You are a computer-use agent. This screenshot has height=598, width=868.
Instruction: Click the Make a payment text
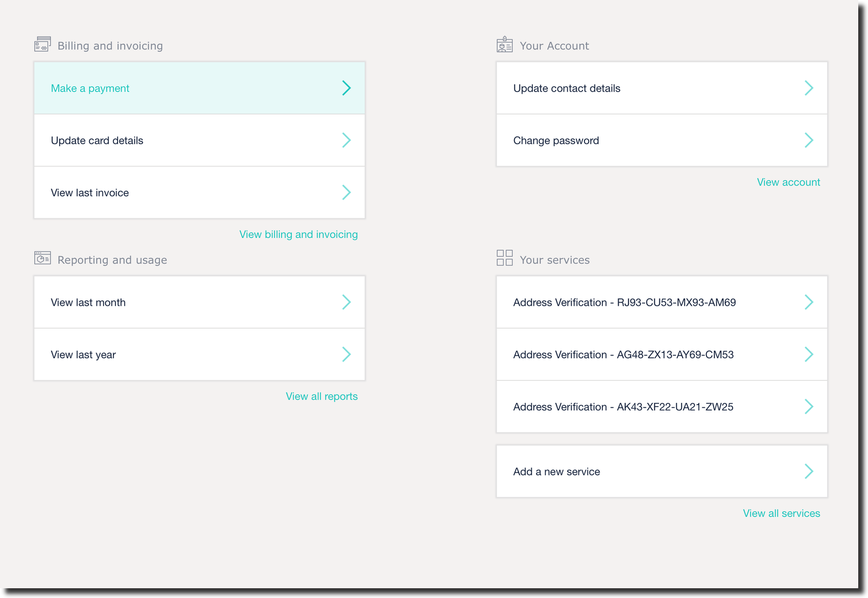point(90,88)
